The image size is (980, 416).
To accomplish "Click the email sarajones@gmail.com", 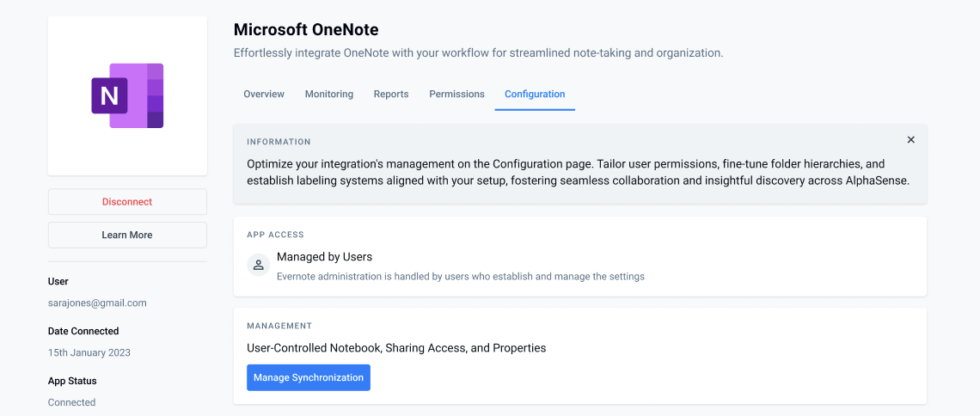I will 97,303.
